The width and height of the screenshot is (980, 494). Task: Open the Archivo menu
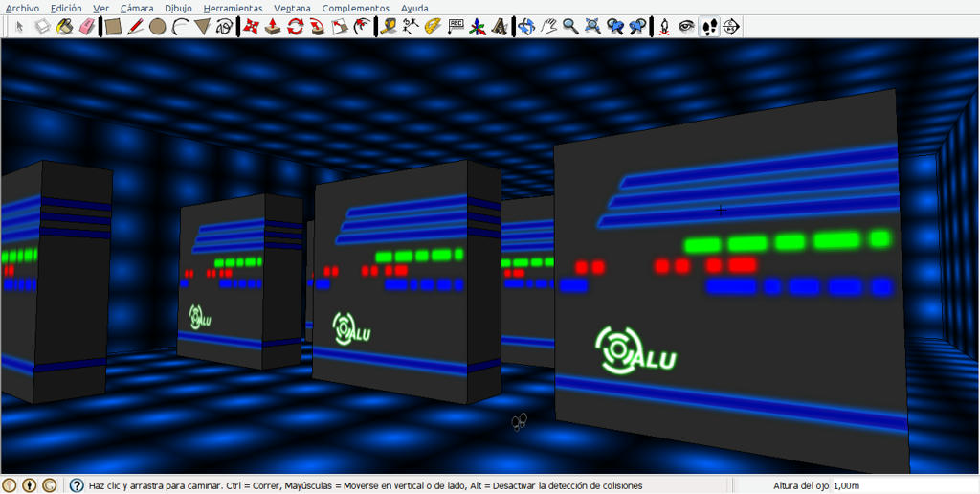click(x=22, y=8)
